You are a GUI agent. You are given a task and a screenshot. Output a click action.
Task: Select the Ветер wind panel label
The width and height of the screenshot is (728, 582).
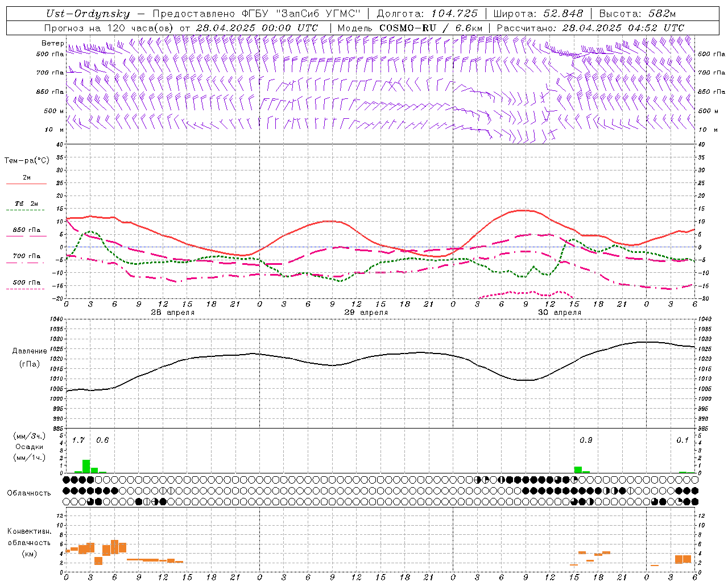point(52,43)
